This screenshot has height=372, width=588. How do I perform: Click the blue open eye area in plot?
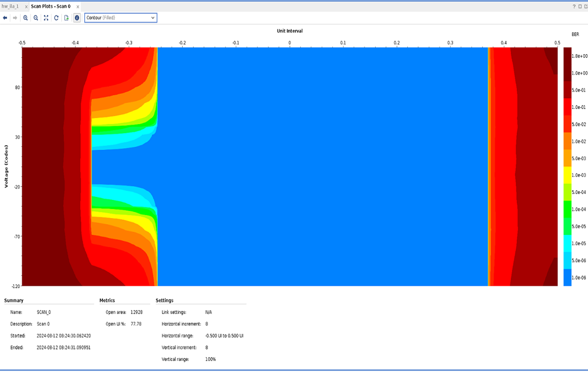[322, 166]
